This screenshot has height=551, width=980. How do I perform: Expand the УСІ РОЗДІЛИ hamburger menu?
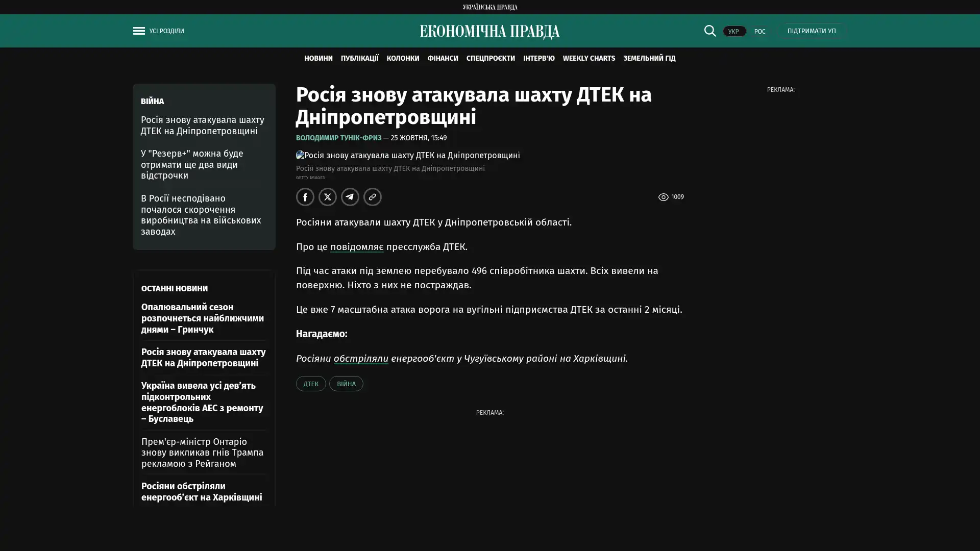pos(139,31)
